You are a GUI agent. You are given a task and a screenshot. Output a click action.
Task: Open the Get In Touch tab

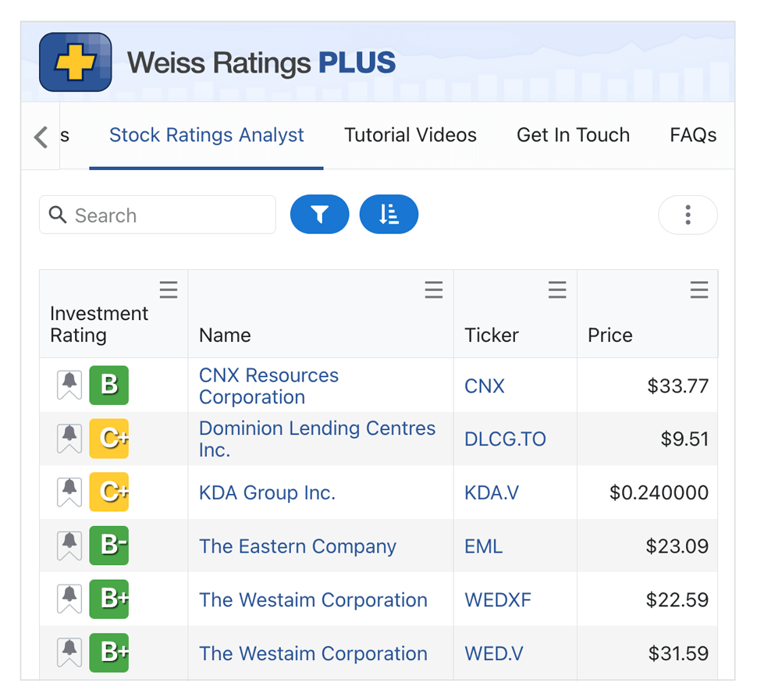[x=573, y=135]
